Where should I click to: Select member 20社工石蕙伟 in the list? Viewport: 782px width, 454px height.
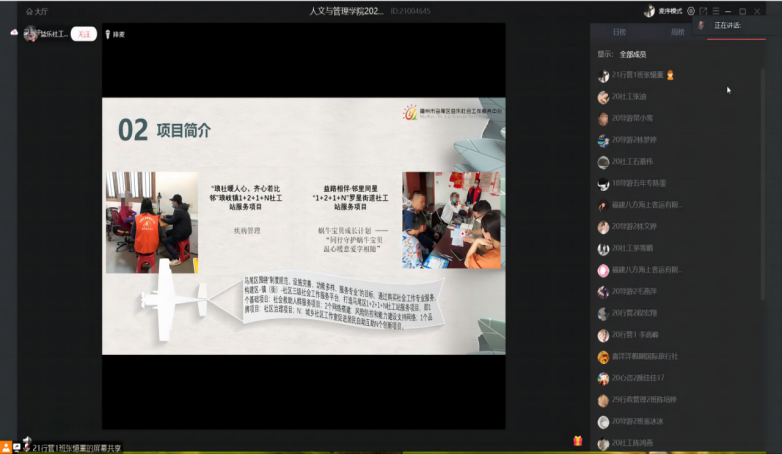click(632, 161)
